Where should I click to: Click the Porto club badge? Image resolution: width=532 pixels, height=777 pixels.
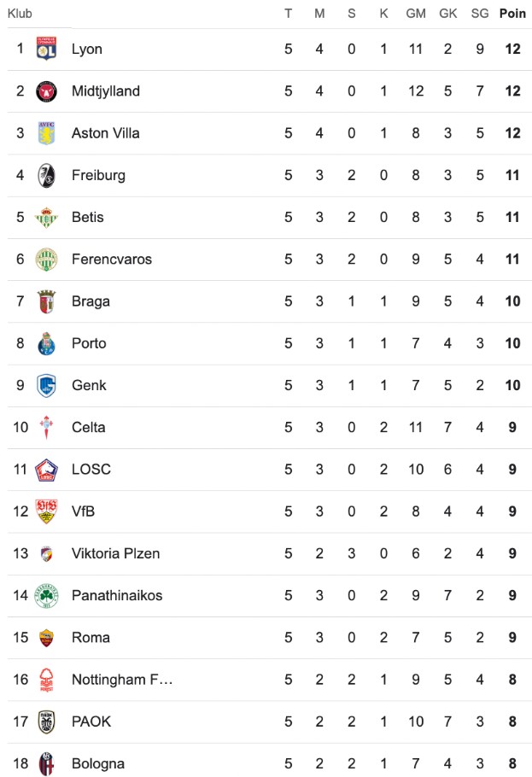(46, 343)
